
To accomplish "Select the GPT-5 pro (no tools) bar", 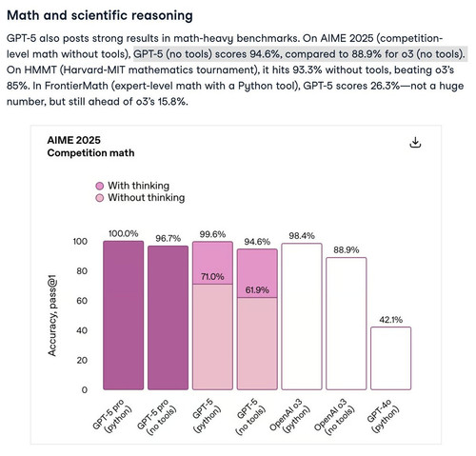I will [168, 318].
